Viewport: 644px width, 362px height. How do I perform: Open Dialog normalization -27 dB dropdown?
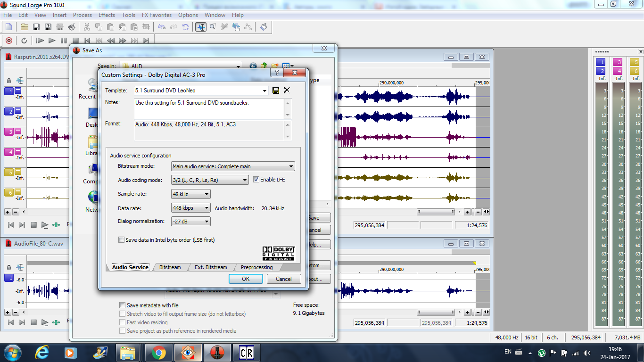190,221
